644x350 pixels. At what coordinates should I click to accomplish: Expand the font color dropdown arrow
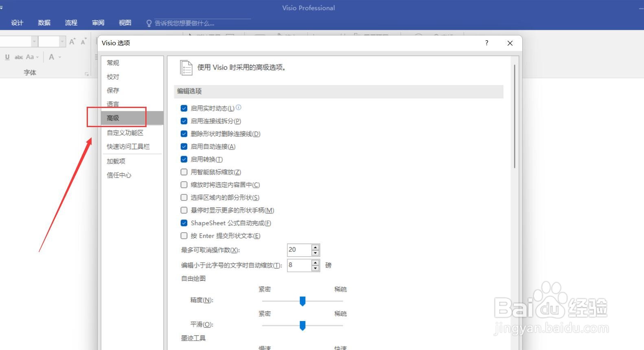pos(59,57)
